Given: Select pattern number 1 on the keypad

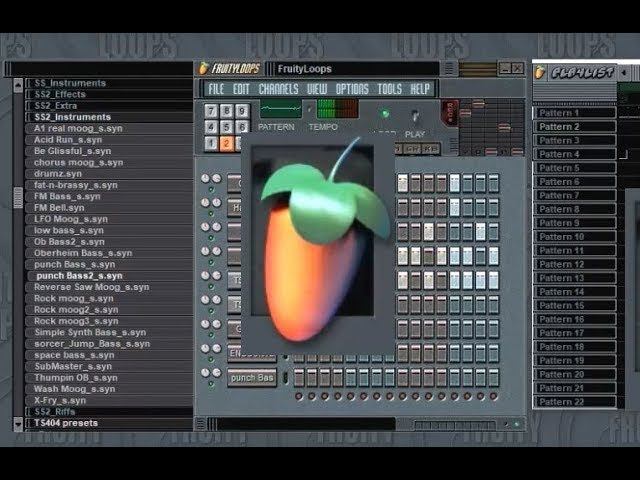Looking at the screenshot, I should [211, 144].
